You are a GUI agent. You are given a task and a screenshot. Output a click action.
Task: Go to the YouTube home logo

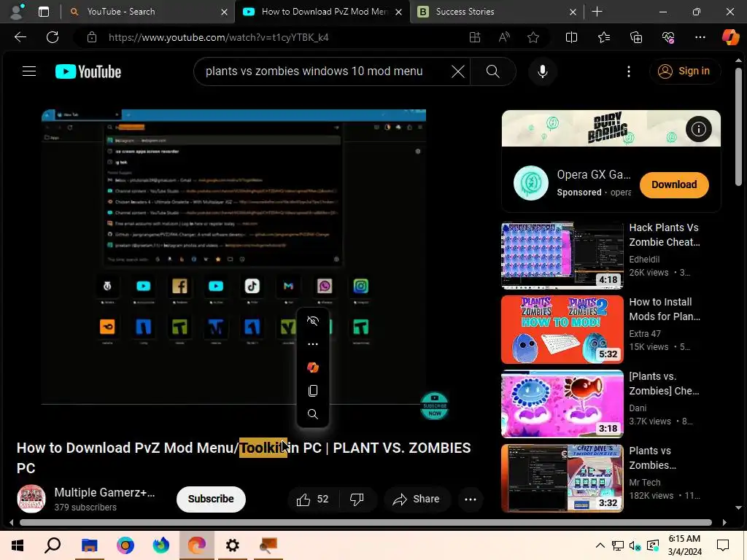(x=88, y=71)
